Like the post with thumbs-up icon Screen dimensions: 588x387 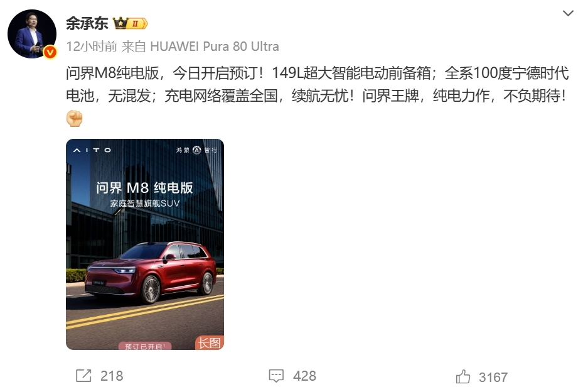coord(462,376)
